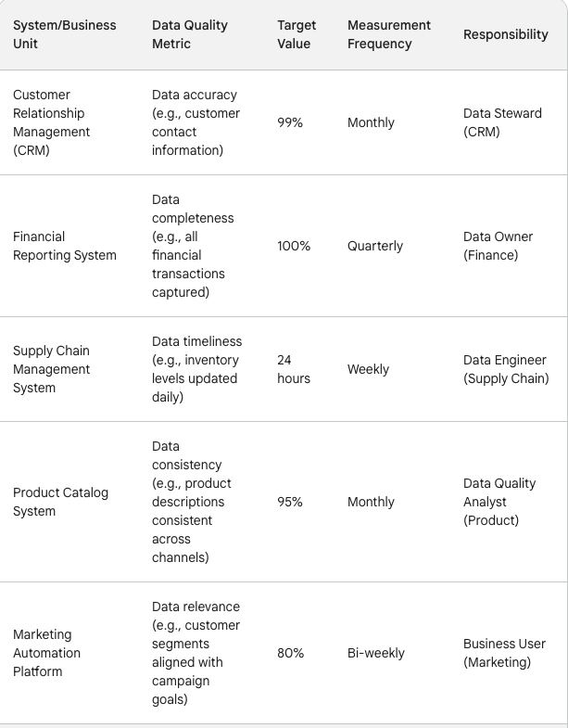The image size is (568, 728).
Task: Click the Data completeness metric cell
Action: click(193, 246)
